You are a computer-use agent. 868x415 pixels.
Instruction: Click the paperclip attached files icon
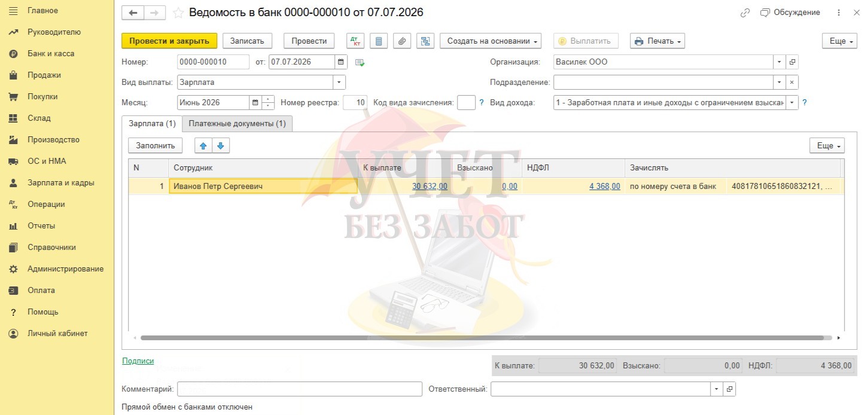[402, 41]
